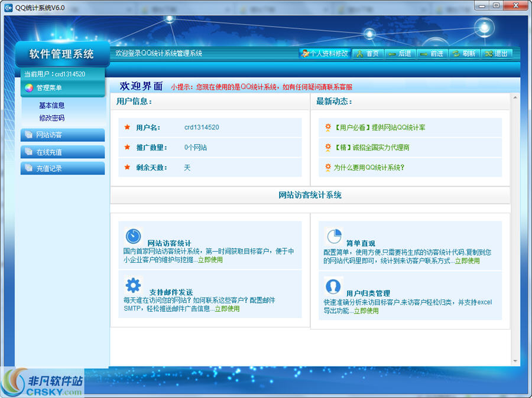Click the scrollbar down arrow
Image resolution: width=532 pixels, height=398 pixels.
point(515,361)
